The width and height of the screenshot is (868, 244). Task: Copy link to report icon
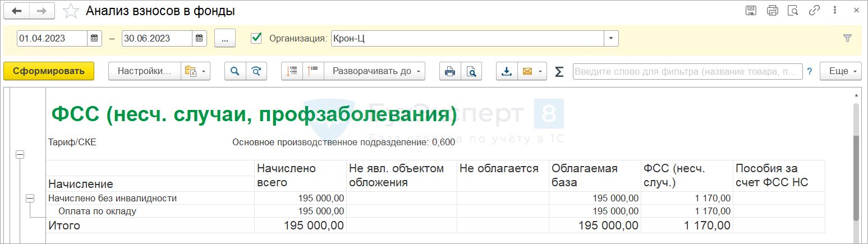pyautogui.click(x=814, y=11)
